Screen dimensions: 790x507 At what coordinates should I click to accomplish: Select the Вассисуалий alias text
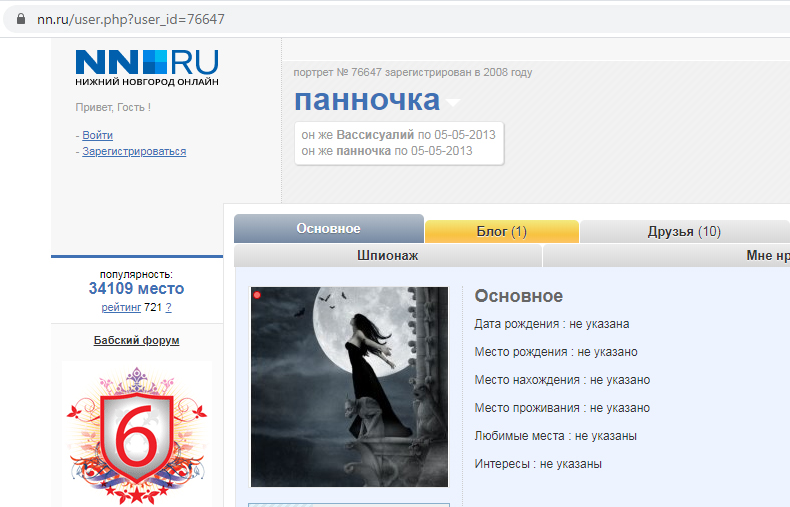tap(375, 135)
